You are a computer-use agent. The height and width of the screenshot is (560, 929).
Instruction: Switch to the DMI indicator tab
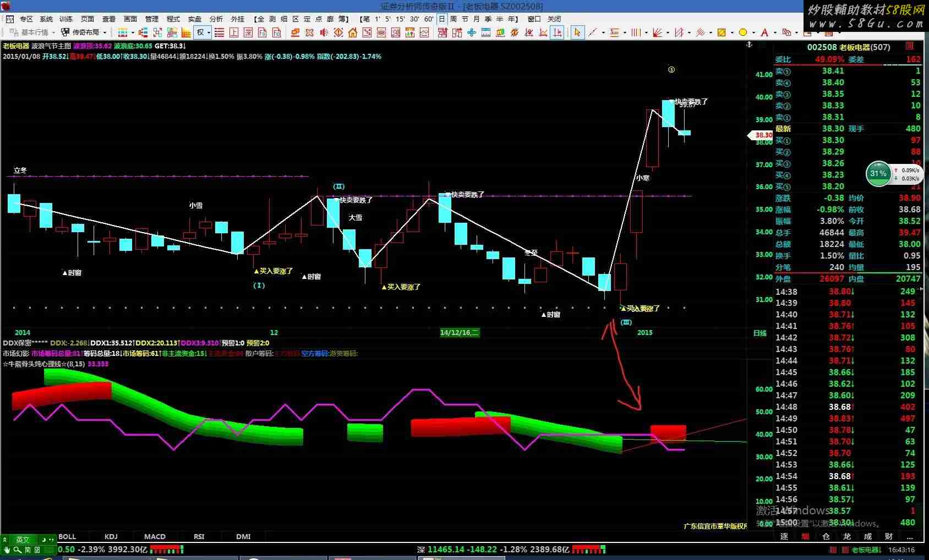[x=243, y=536]
